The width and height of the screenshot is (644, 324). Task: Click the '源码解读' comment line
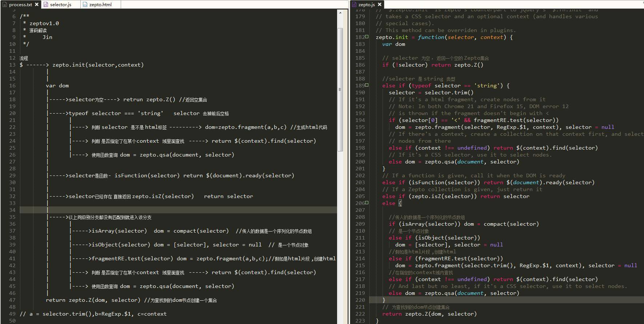point(38,30)
